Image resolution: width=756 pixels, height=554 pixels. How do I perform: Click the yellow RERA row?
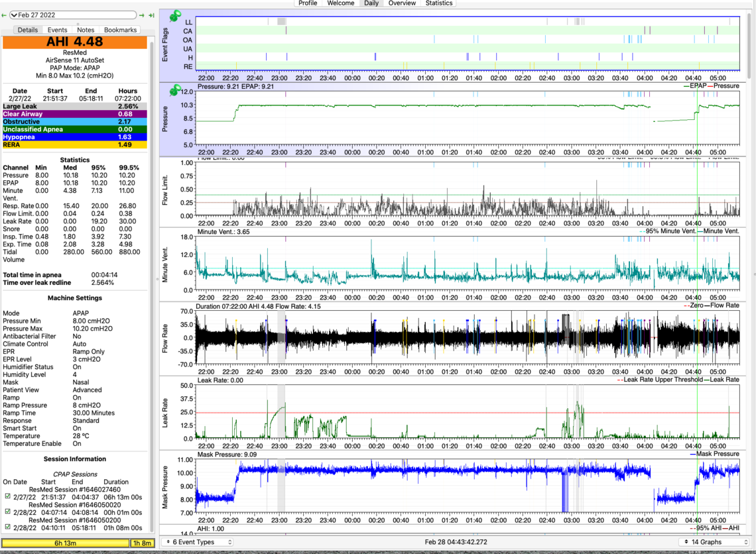(75, 145)
